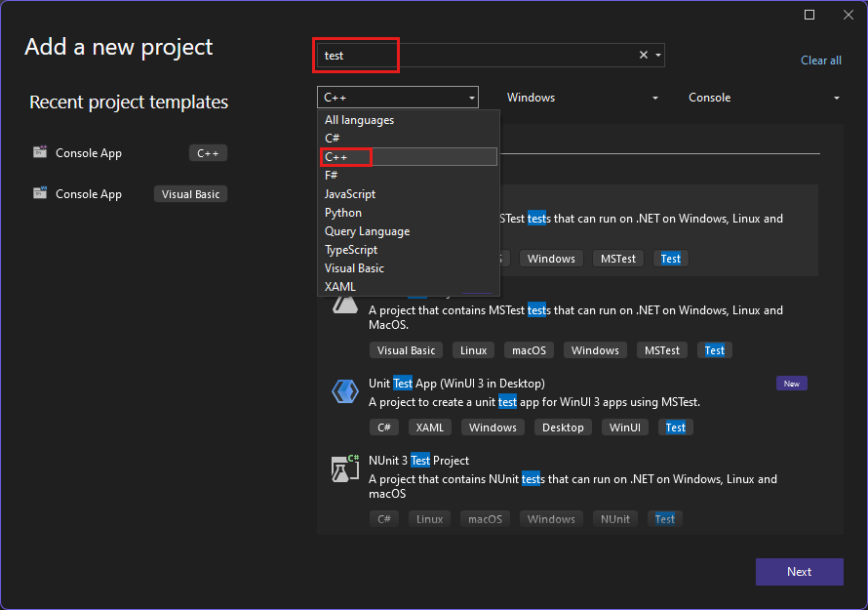Expand the search history dropdown arrow

coord(657,55)
